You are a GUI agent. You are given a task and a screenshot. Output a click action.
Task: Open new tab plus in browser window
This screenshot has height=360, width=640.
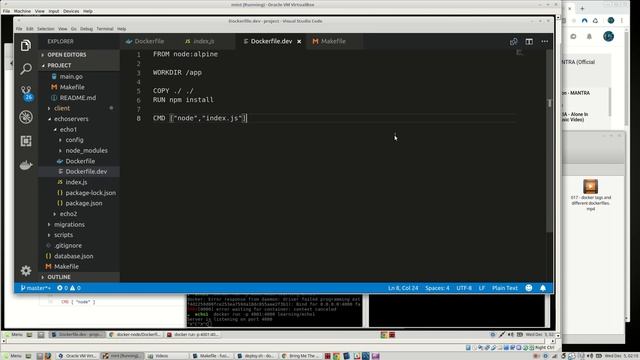pyautogui.click(x=582, y=8)
